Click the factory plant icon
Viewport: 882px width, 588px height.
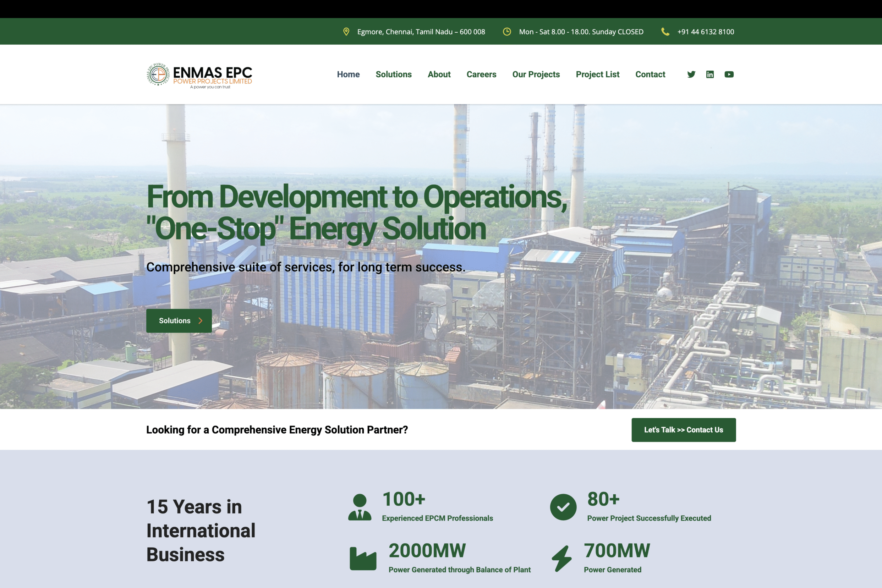point(363,559)
